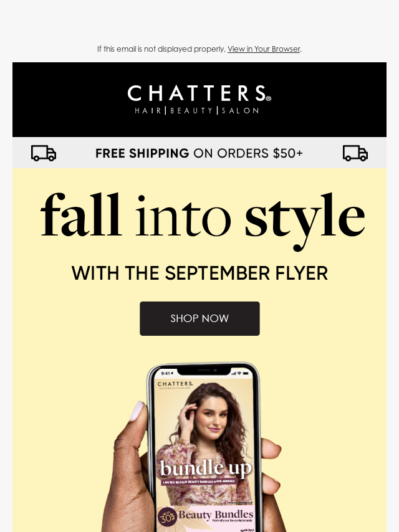The image size is (399, 532).
Task: Click the Shop Now button
Action: pyautogui.click(x=199, y=318)
